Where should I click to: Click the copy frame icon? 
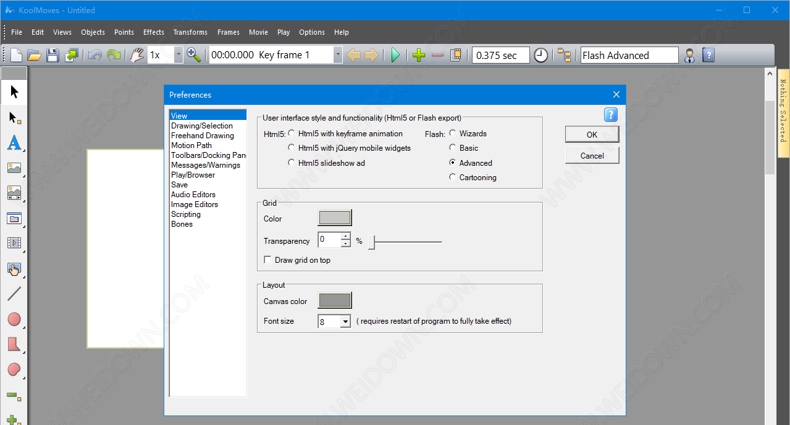click(x=455, y=55)
